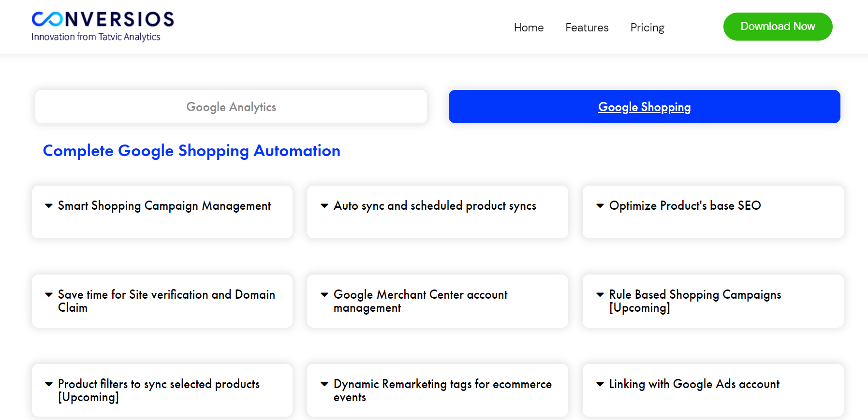Click the Download Now button

(x=778, y=27)
